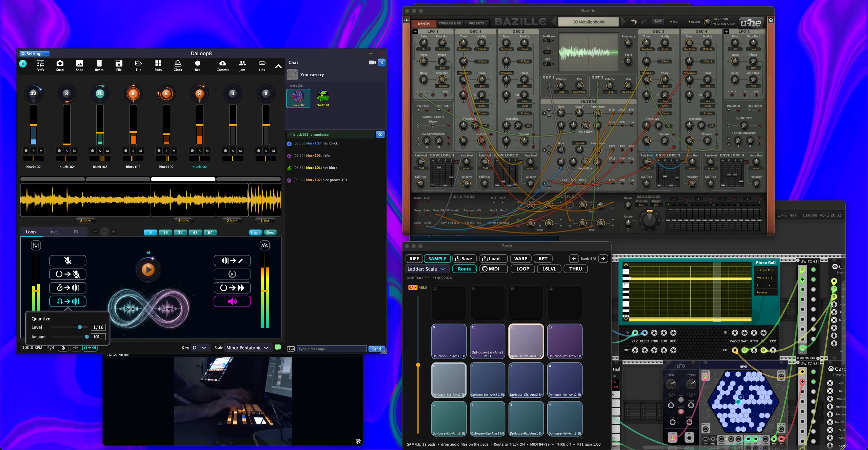Click the Bazille undo arrow icon
The image size is (868, 450).
point(634,22)
